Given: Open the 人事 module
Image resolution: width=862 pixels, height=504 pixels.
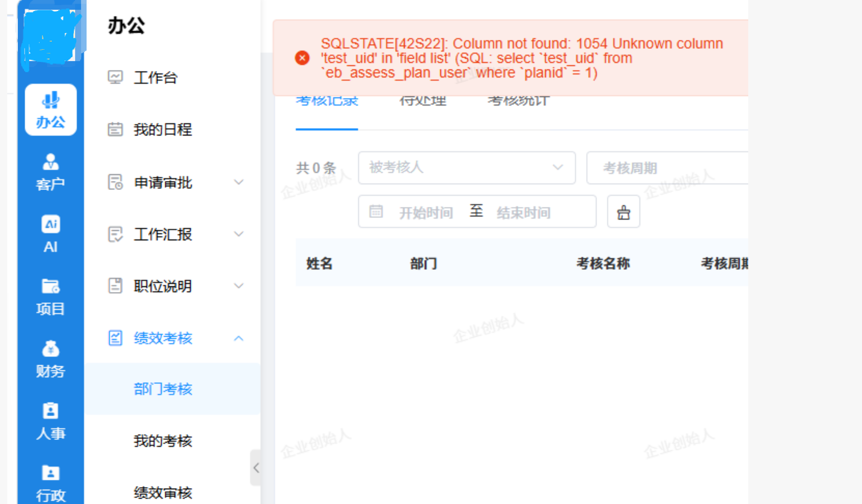Looking at the screenshot, I should (x=51, y=421).
